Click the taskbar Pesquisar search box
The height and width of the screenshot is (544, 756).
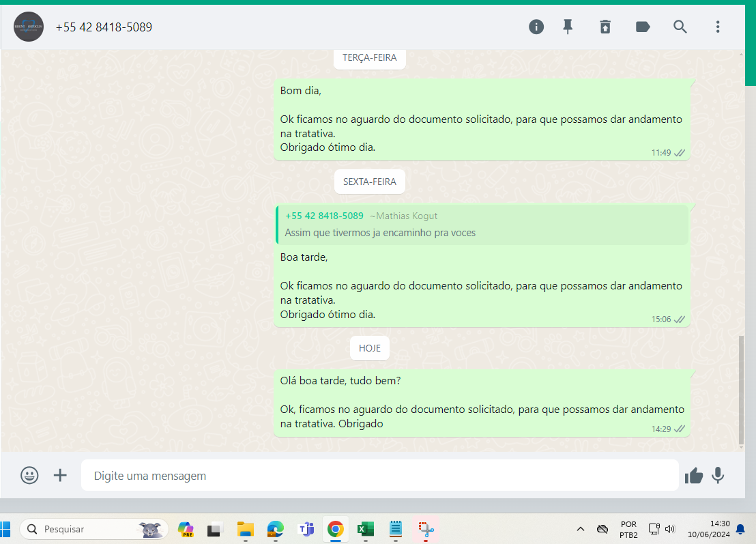[x=94, y=529]
